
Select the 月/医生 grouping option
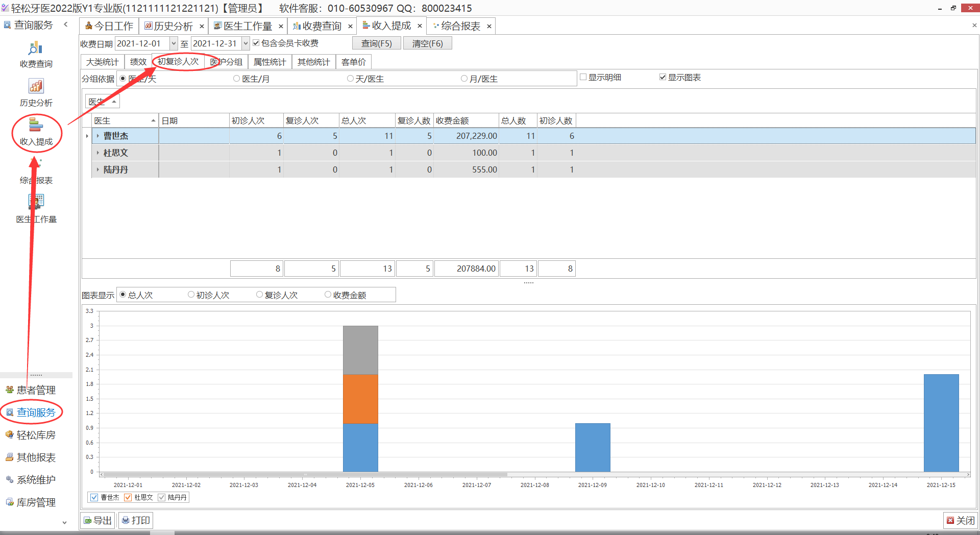click(464, 79)
